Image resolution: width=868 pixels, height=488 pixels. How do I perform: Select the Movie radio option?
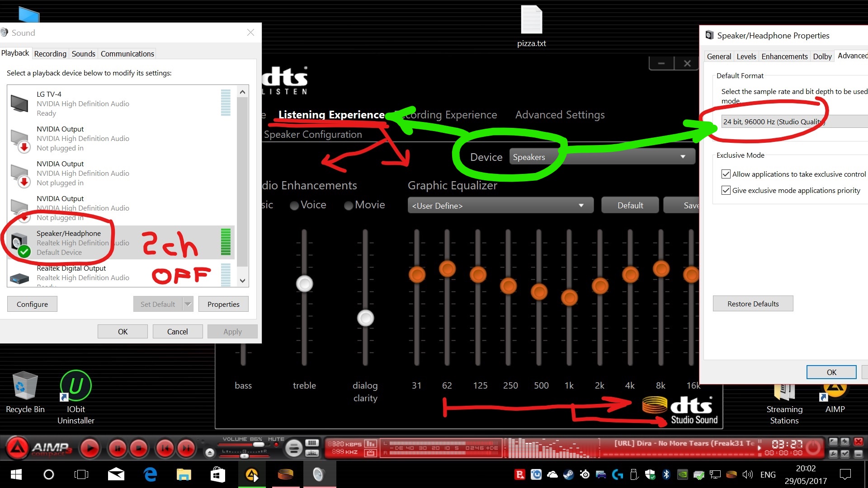click(x=349, y=206)
